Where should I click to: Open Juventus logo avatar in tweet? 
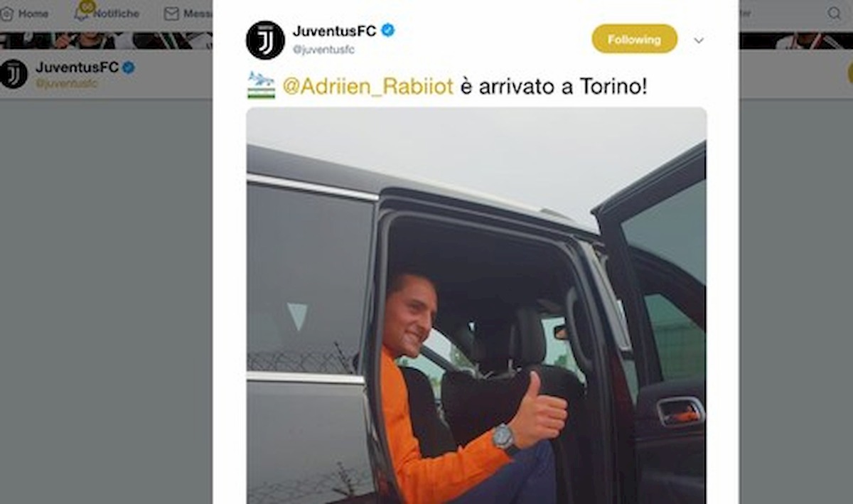(x=265, y=40)
